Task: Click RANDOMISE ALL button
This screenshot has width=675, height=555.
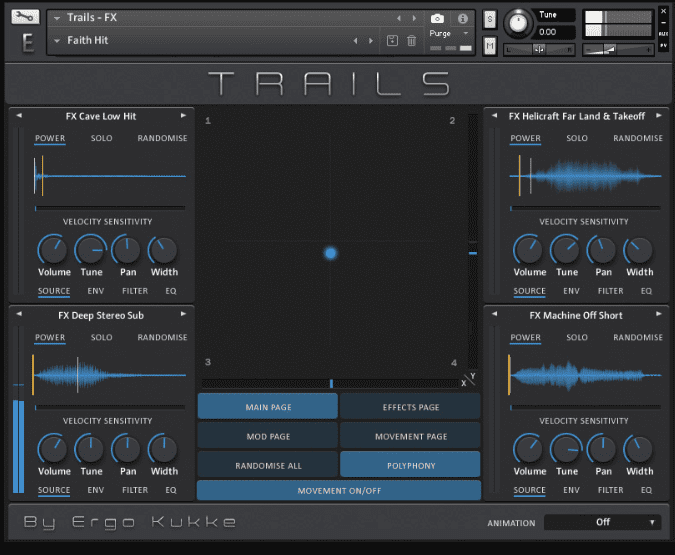Action: tap(268, 465)
